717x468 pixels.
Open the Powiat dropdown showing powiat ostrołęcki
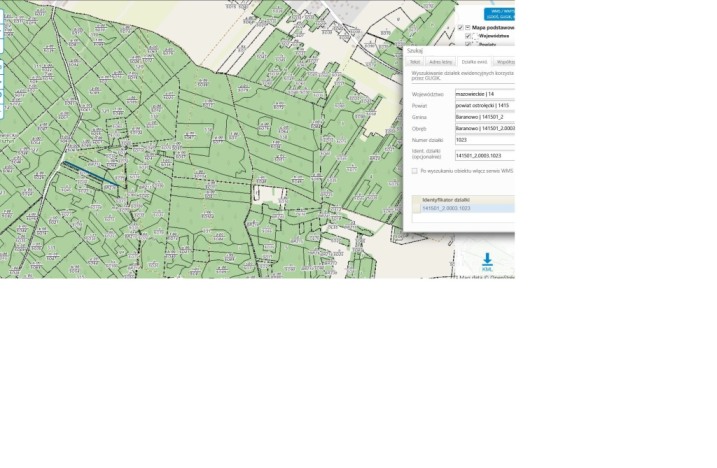(484, 105)
